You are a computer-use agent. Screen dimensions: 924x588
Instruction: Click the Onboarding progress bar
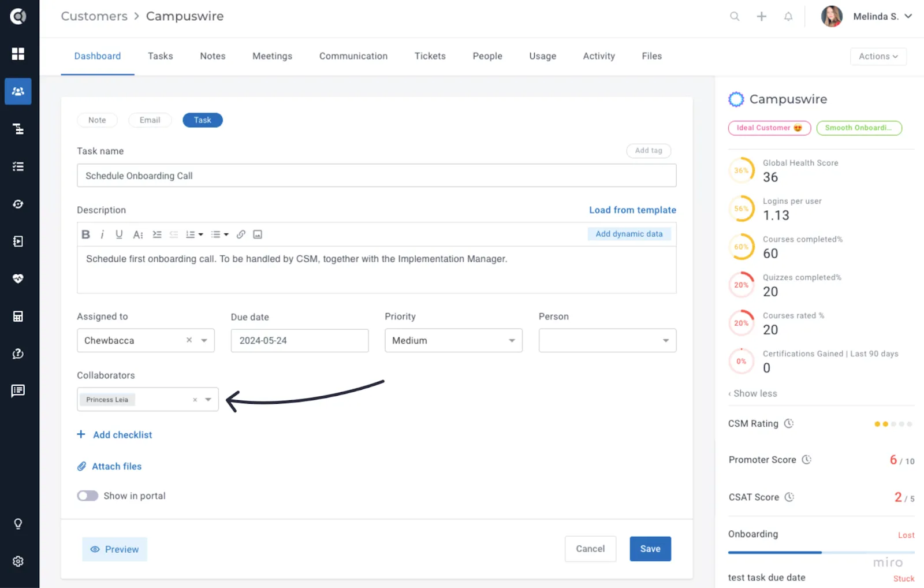tap(821, 552)
